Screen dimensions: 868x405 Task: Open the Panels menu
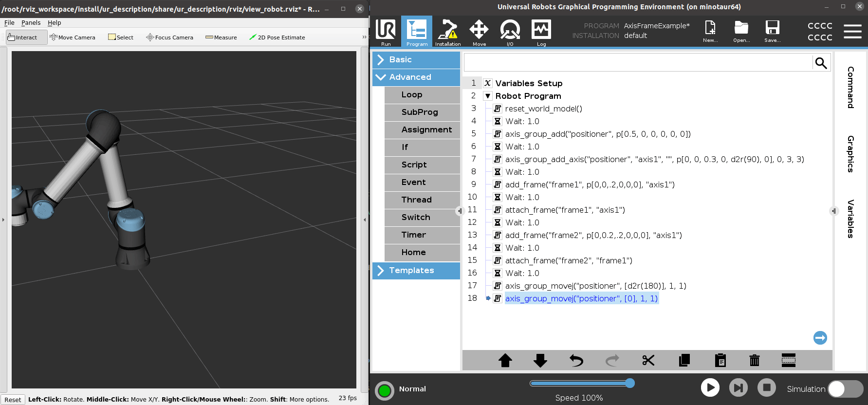coord(31,23)
